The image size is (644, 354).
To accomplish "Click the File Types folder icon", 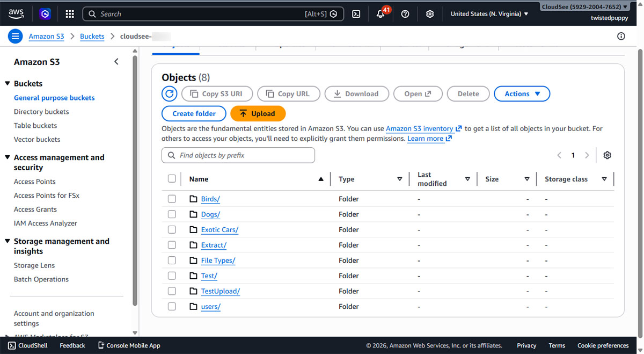I will pyautogui.click(x=194, y=261).
